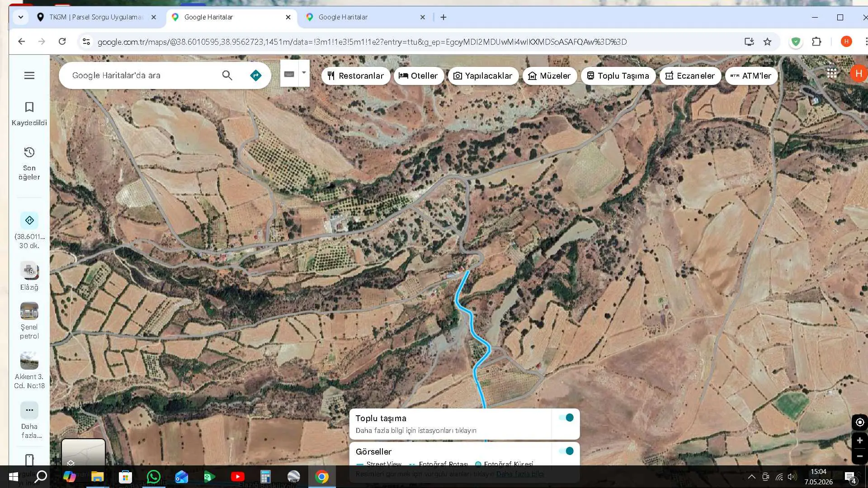Filter by Müzeler chip
868x488 pixels.
(550, 76)
